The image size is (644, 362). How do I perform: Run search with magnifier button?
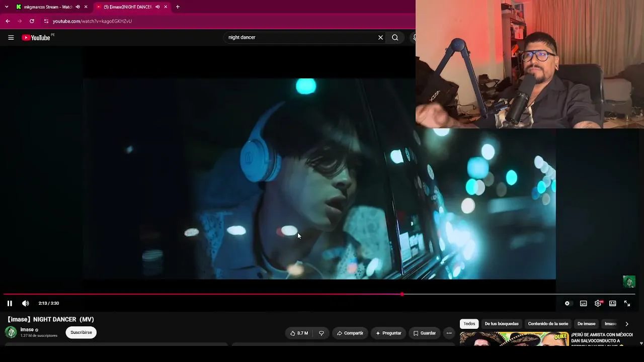(x=395, y=37)
